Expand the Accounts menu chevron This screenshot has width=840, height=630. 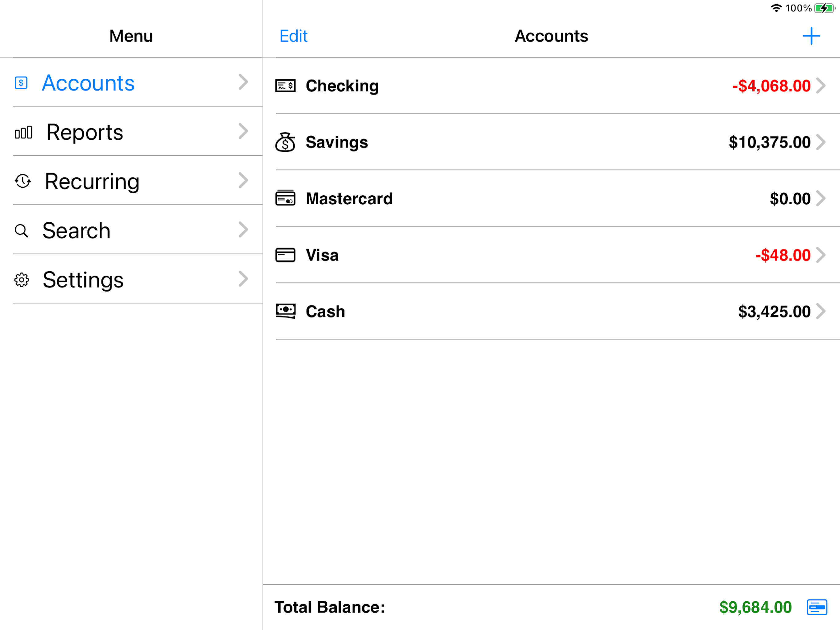(244, 82)
